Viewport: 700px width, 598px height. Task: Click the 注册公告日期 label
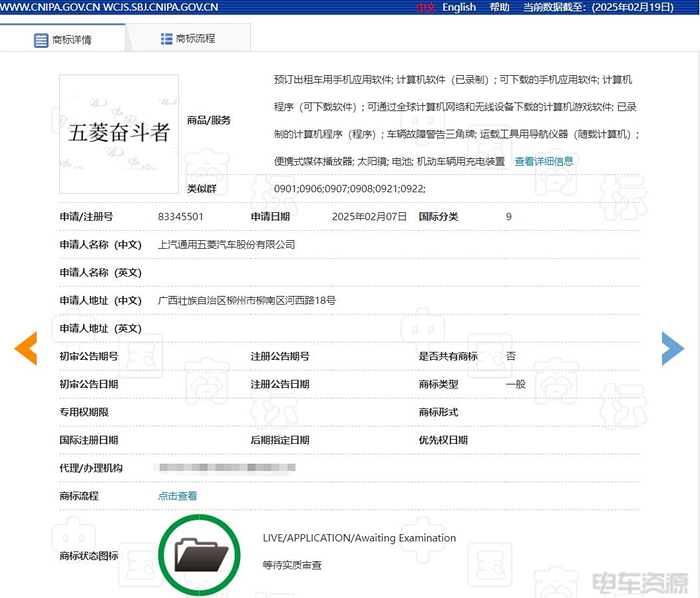point(280,384)
